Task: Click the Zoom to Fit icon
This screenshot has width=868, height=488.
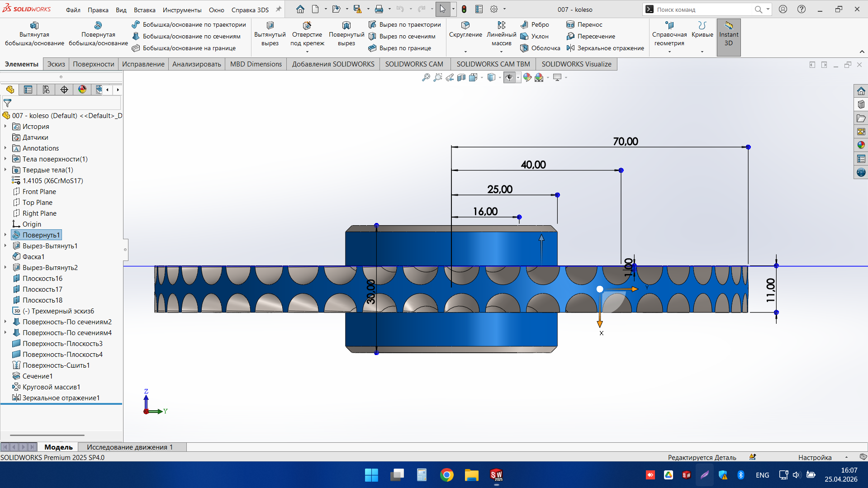Action: pyautogui.click(x=426, y=77)
